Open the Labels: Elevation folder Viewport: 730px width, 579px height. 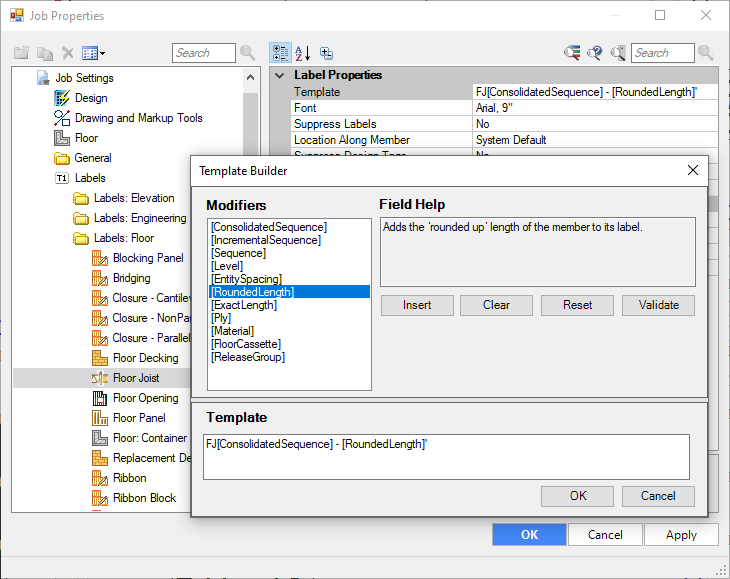point(134,198)
